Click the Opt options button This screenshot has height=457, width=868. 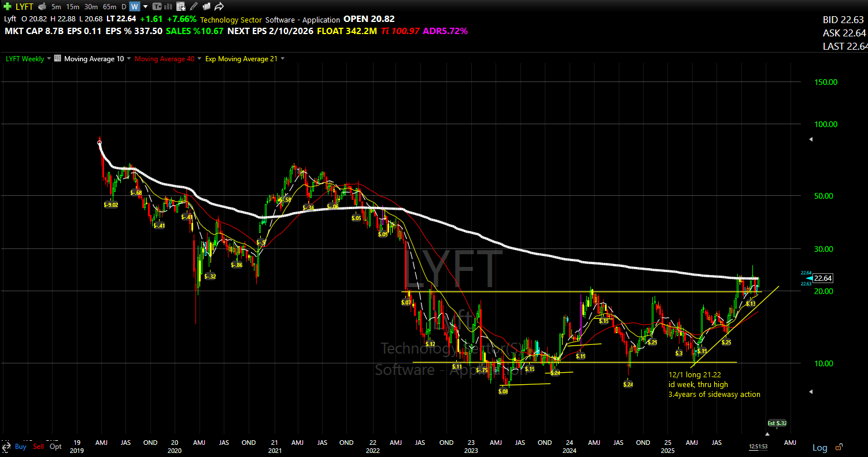pyautogui.click(x=56, y=447)
